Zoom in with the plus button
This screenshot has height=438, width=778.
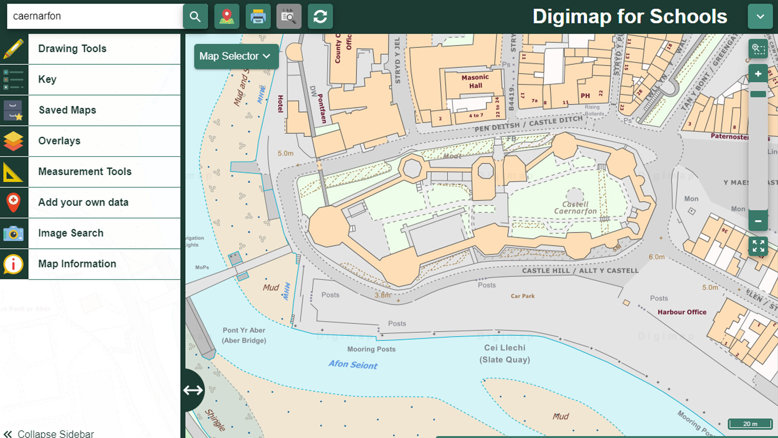pos(758,74)
